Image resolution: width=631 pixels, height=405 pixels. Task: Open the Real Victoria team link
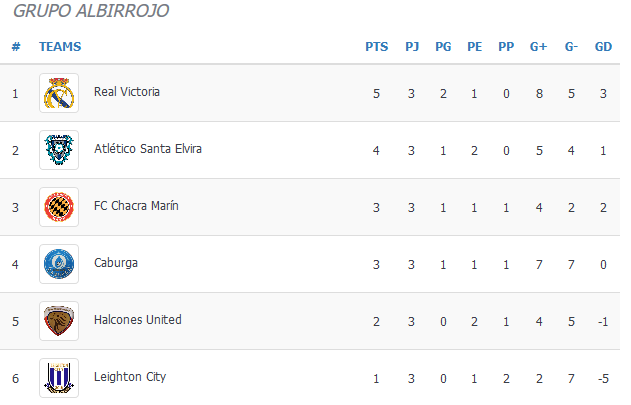[x=127, y=92]
